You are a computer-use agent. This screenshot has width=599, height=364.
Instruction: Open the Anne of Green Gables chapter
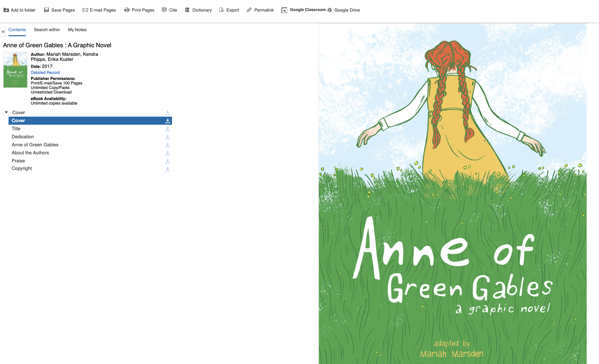click(35, 145)
